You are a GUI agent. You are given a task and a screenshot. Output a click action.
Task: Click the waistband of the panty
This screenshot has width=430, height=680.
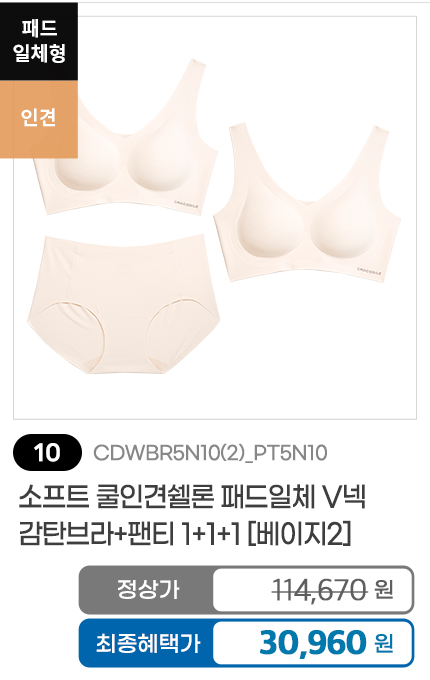pos(126,242)
